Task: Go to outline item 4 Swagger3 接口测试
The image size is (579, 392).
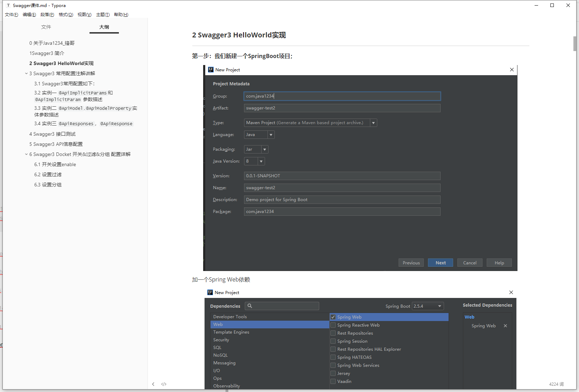Action: pyautogui.click(x=52, y=134)
